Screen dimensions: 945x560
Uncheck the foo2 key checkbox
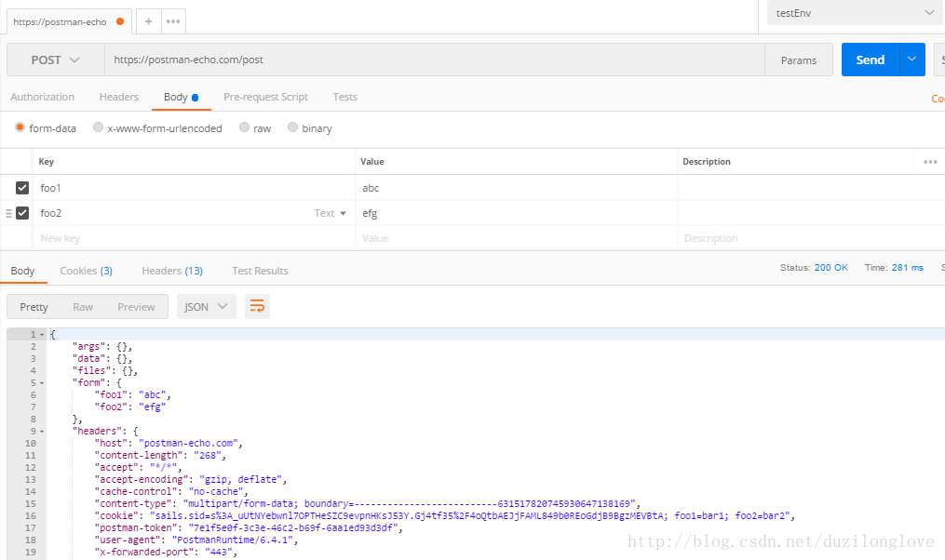(22, 213)
